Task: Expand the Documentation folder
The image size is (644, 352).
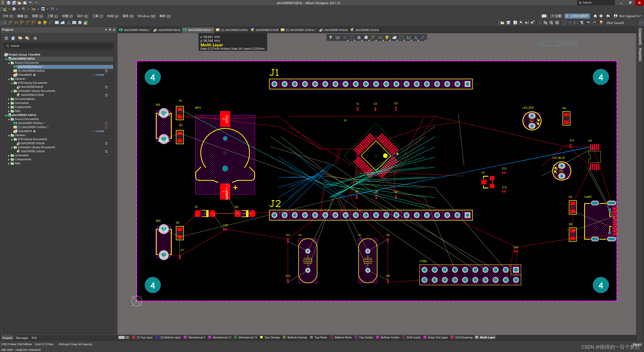Action: pyautogui.click(x=9, y=99)
